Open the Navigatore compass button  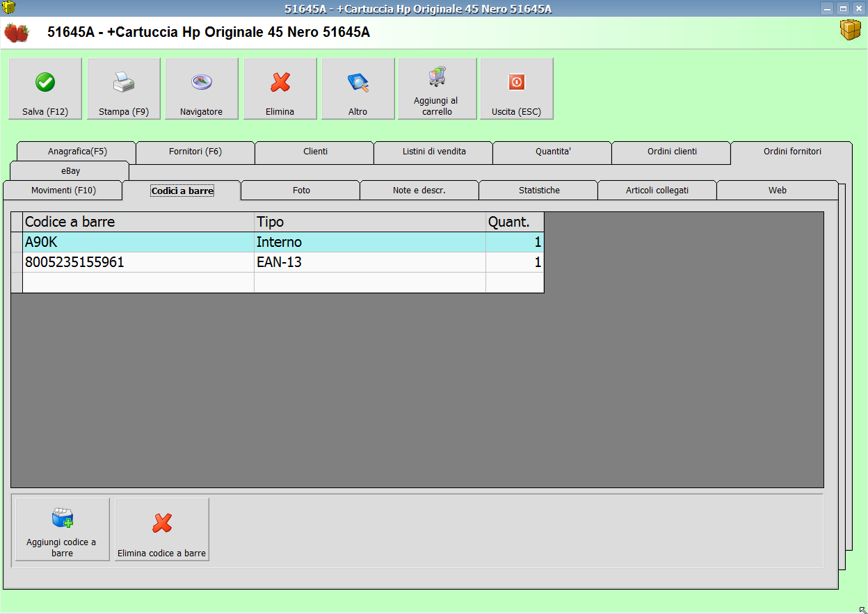202,88
